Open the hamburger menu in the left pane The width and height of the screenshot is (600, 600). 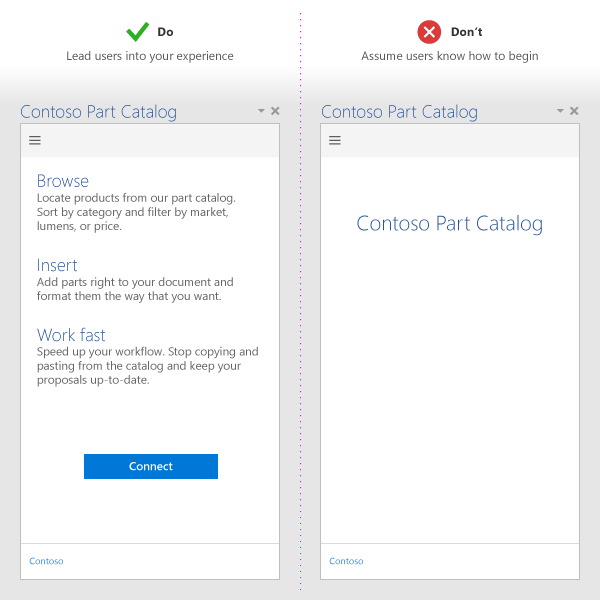click(35, 141)
